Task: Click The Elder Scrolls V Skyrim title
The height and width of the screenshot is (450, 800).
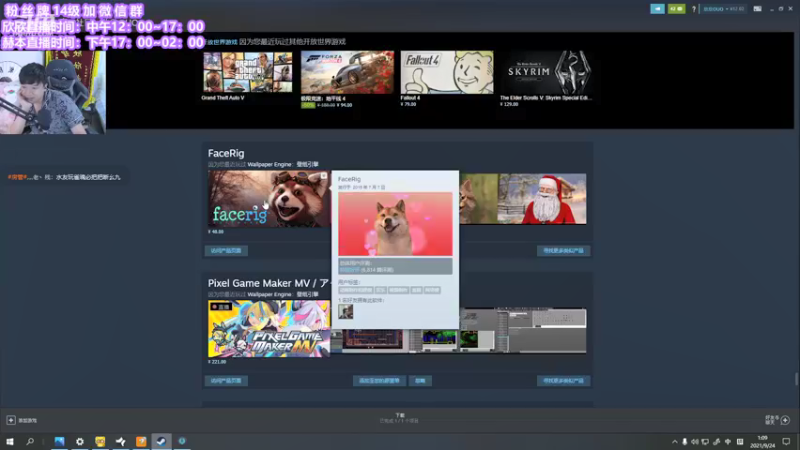Action: [546, 97]
